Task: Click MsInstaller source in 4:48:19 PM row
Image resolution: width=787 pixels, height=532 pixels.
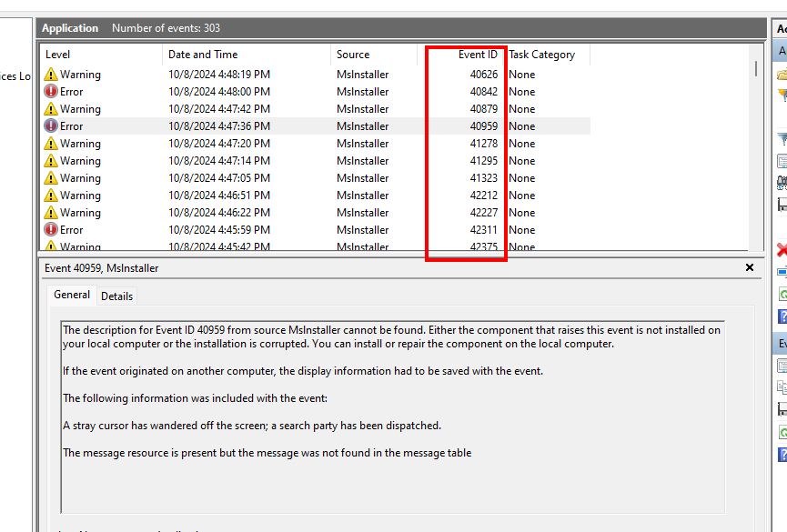Action: (x=362, y=75)
